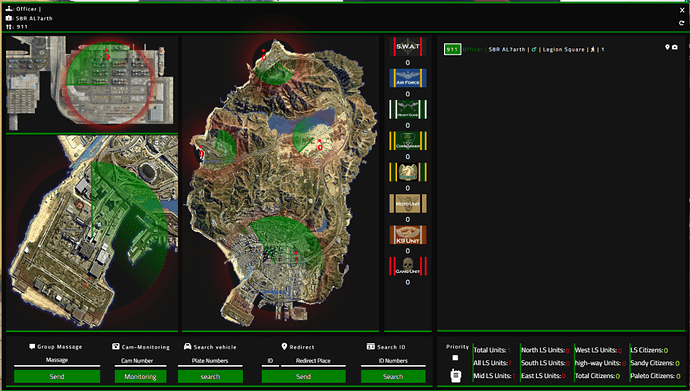Select the K9 Unit badge
The image size is (690, 391).
pos(408,235)
